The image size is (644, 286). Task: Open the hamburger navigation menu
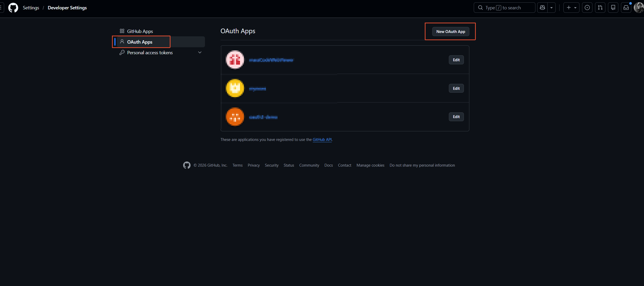(1, 8)
